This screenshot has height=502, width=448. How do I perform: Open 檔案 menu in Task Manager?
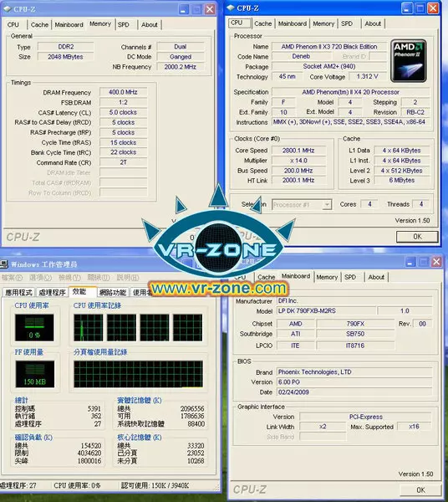(x=13, y=278)
